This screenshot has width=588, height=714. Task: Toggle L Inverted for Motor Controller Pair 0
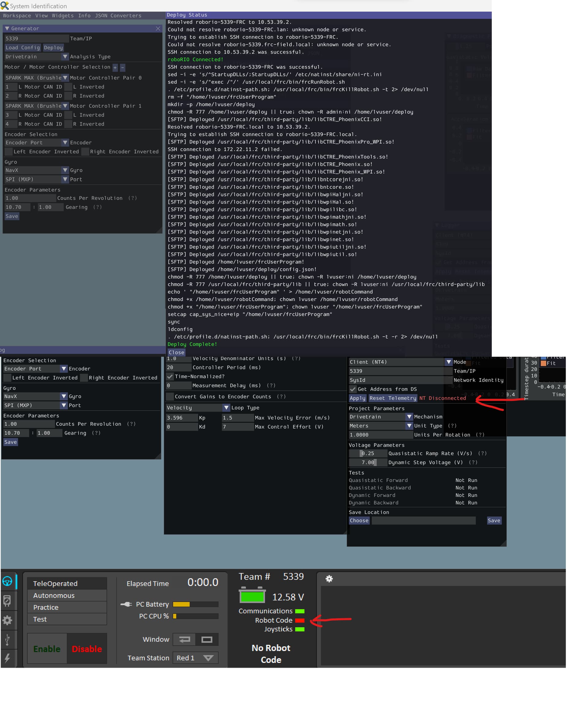(68, 87)
